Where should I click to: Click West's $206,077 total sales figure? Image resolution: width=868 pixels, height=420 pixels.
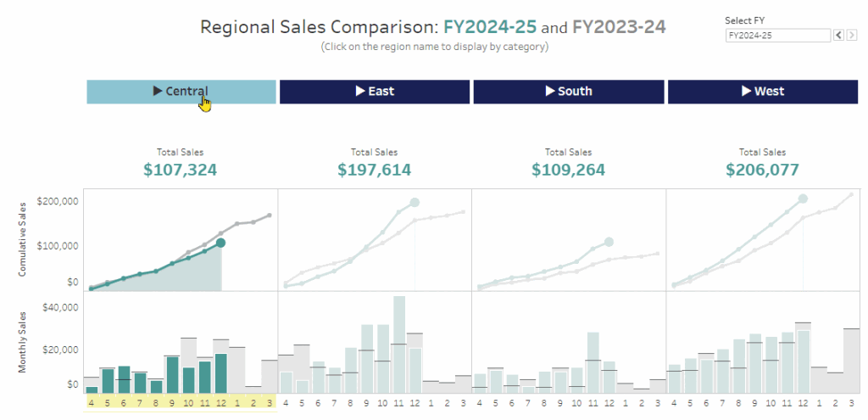point(762,170)
